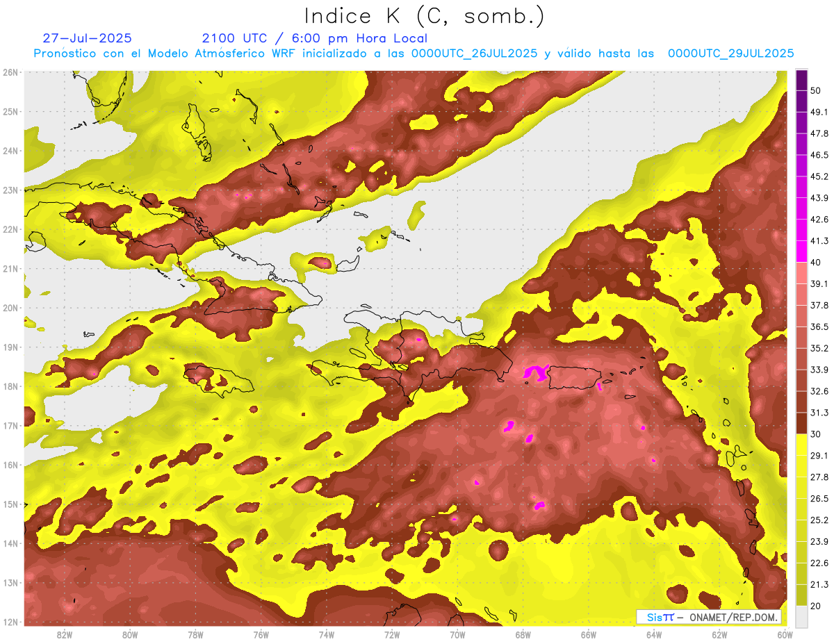834x644 pixels.
Task: Click colorbar value "42.6"
Action: (x=819, y=220)
